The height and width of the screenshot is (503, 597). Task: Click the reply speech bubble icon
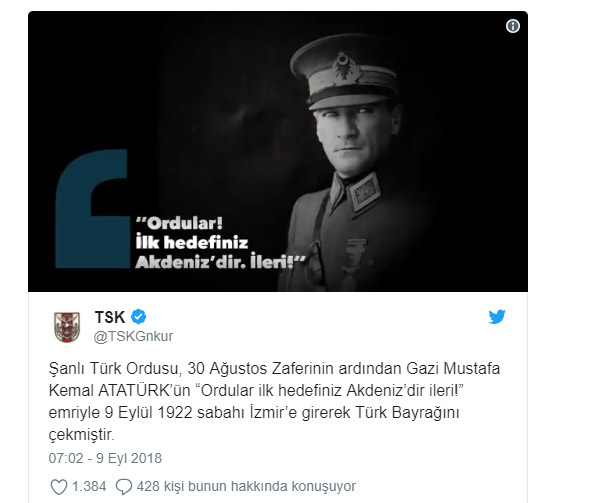[x=124, y=487]
